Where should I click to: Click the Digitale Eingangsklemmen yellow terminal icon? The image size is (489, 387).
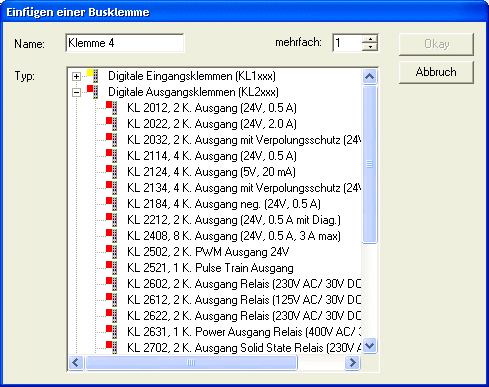click(x=93, y=76)
